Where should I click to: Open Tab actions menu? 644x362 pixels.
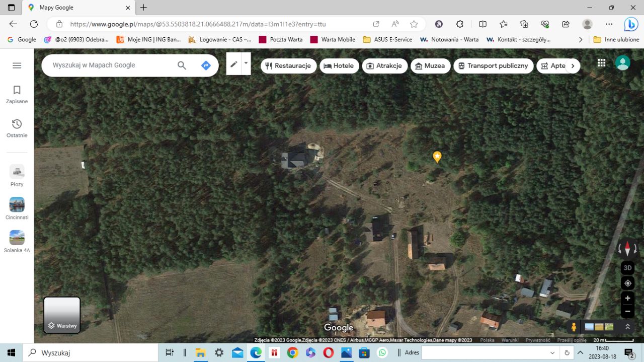11,8
